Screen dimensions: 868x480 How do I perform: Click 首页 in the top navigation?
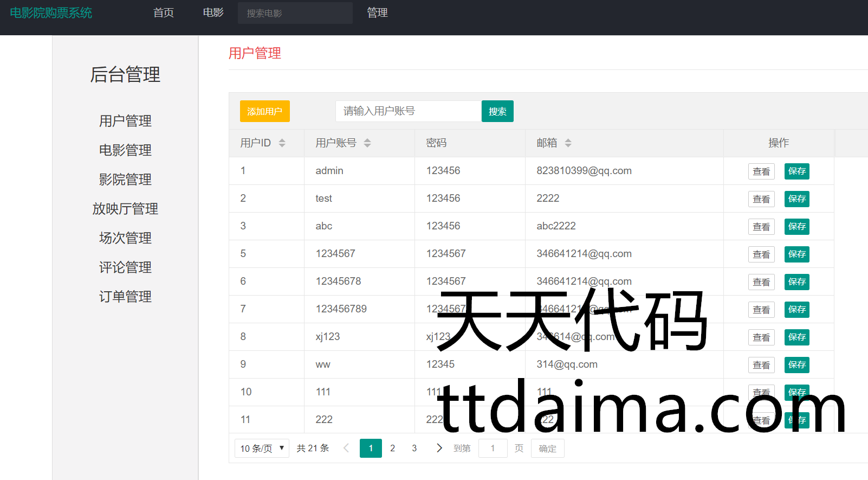click(163, 13)
